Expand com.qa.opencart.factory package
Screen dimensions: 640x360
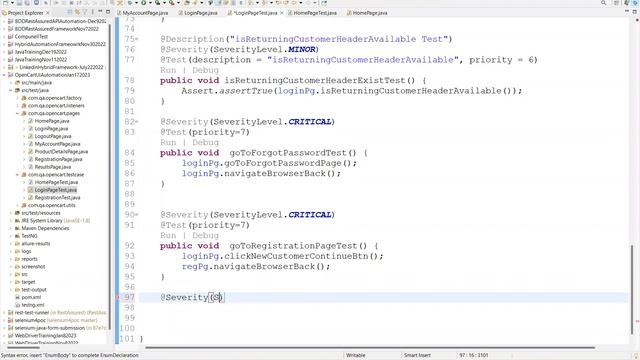[x=18, y=98]
